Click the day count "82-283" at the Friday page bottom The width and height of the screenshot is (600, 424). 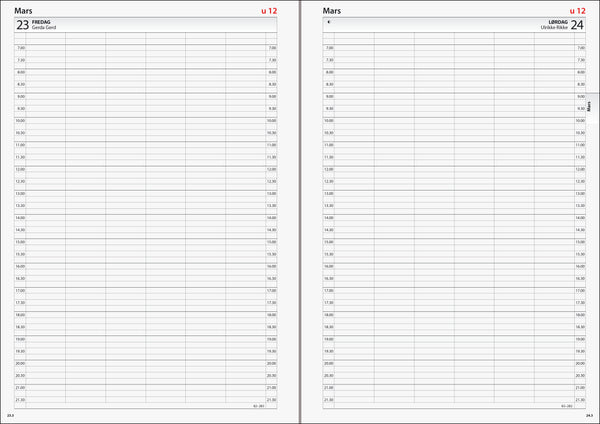(x=259, y=406)
